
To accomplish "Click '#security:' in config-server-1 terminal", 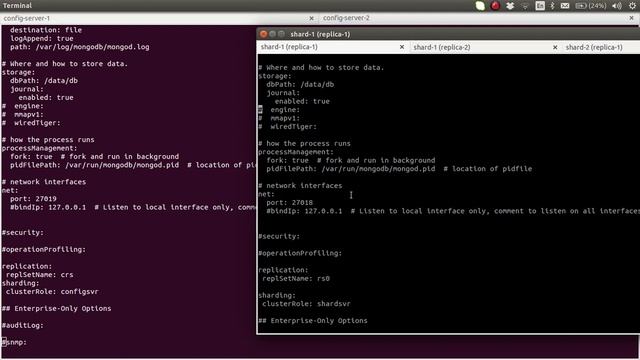I will tap(22, 233).
